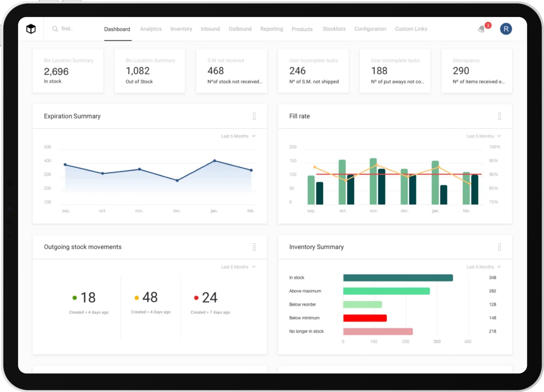The image size is (544, 392).
Task: Click the red Below minimum bar
Action: point(365,318)
